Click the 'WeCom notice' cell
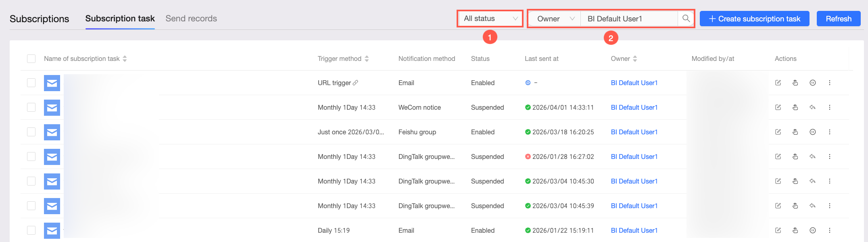 [419, 107]
